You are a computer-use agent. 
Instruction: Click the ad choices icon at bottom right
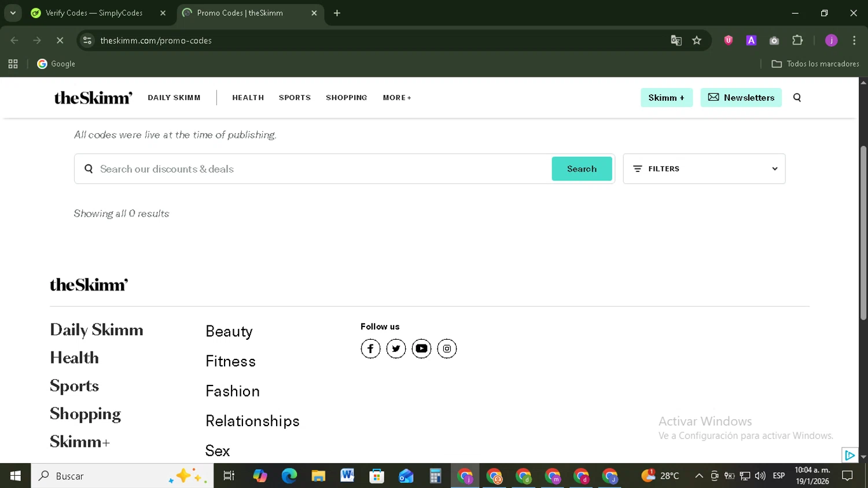click(849, 455)
